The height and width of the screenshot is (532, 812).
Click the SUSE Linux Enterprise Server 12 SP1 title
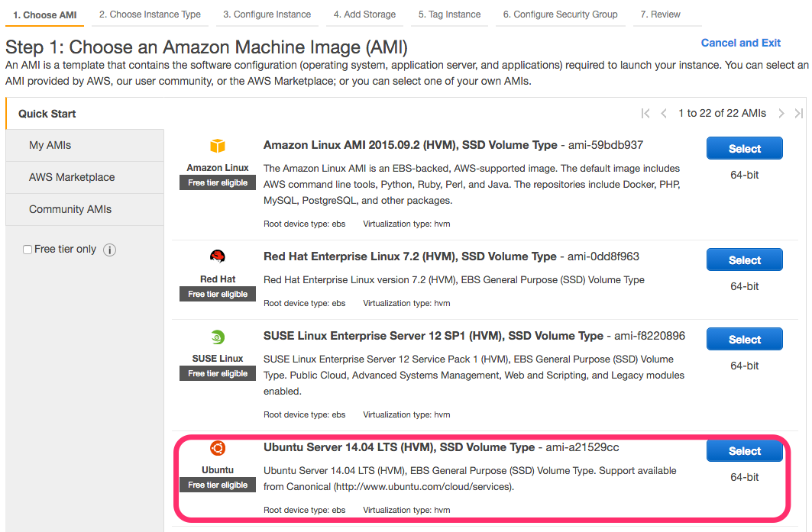click(433, 336)
